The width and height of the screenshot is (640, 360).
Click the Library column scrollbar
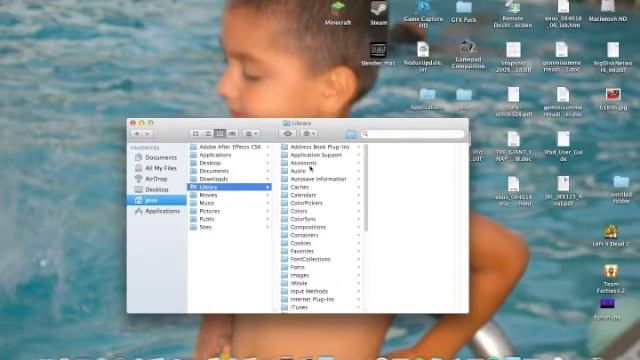tap(366, 188)
